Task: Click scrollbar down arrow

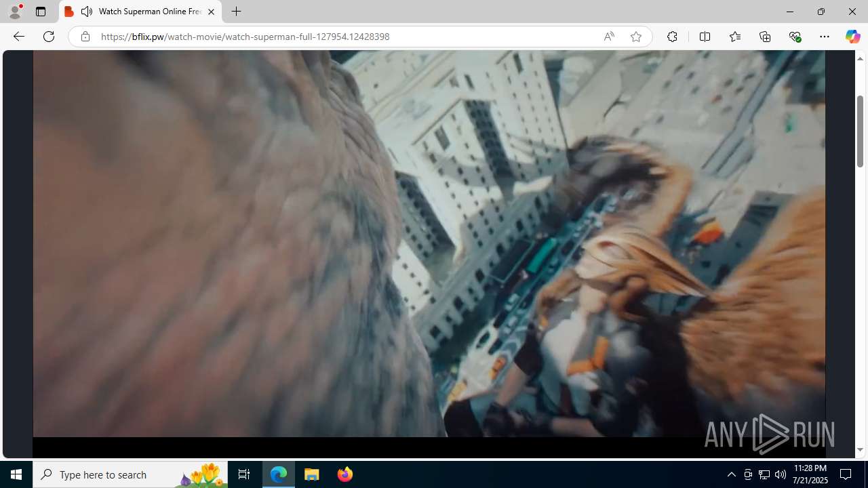Action: (860, 450)
